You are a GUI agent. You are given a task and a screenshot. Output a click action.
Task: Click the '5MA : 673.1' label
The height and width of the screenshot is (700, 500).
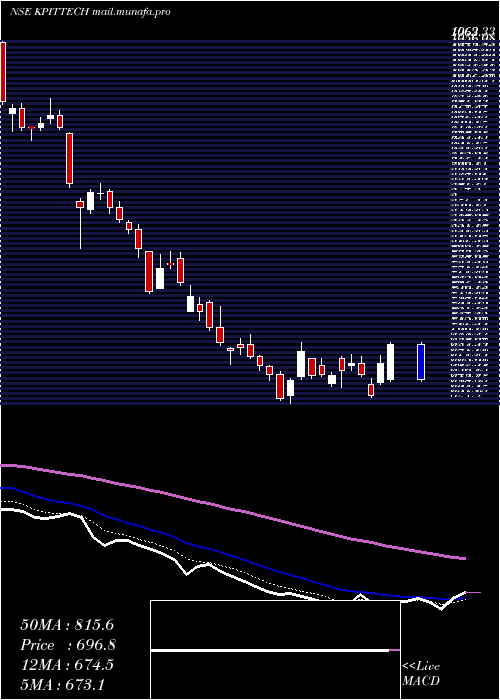[x=62, y=684]
